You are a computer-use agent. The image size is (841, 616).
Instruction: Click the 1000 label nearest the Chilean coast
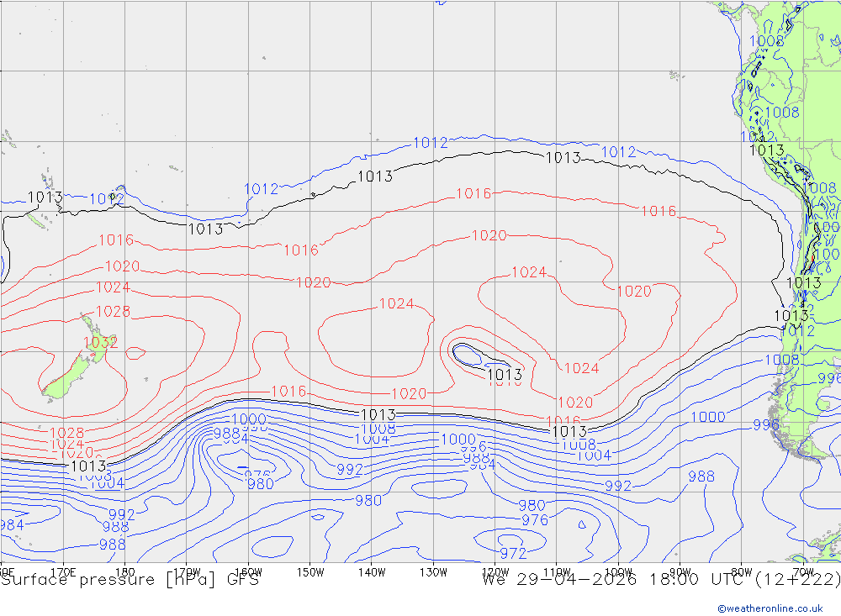coord(707,417)
